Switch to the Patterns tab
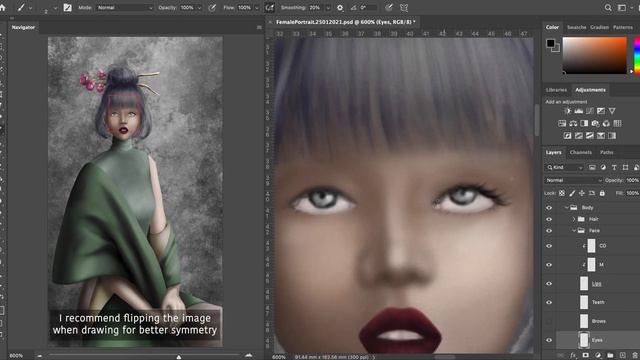This screenshot has width=640, height=360. (x=622, y=27)
